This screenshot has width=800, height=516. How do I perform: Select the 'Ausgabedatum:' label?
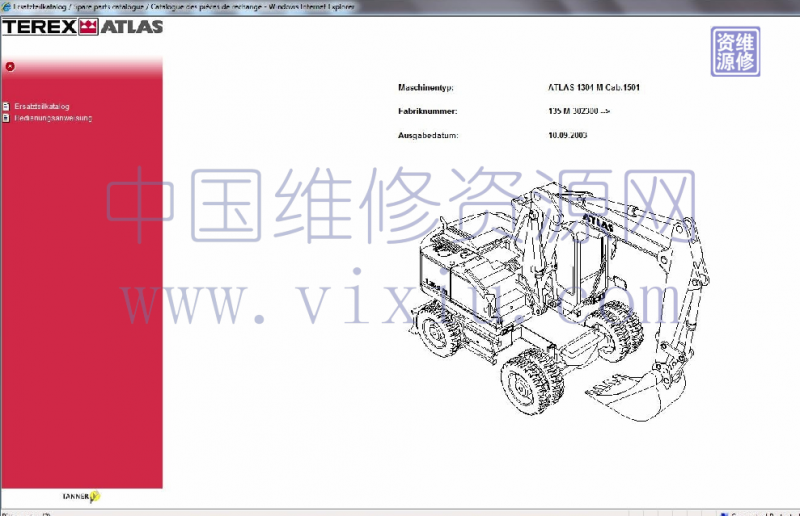(428, 135)
